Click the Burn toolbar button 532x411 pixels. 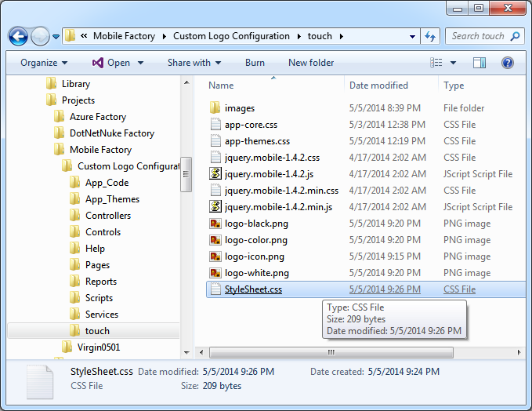click(x=255, y=63)
